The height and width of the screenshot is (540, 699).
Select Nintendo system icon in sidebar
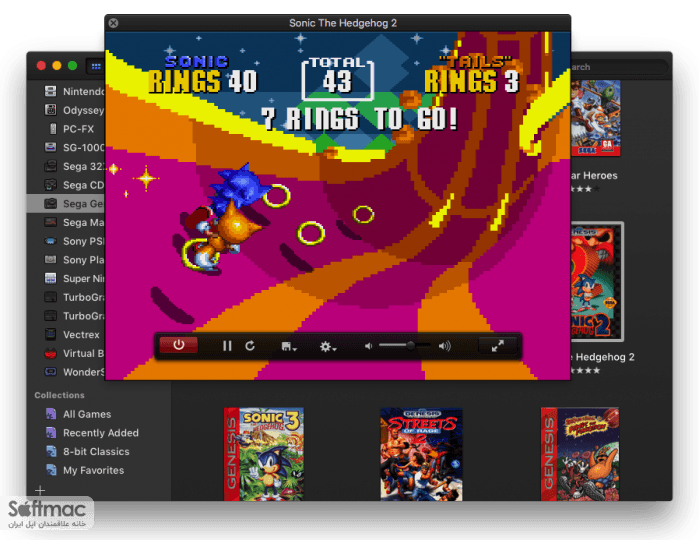coord(51,91)
